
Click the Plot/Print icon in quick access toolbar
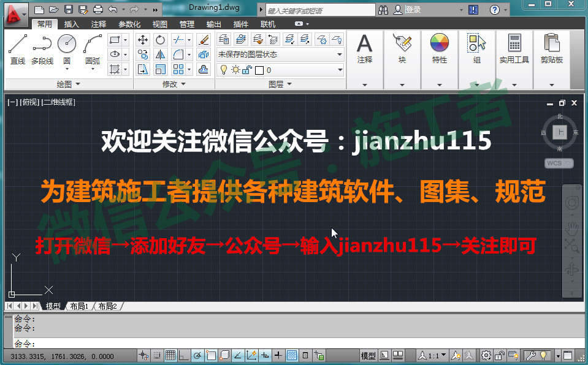coord(98,9)
